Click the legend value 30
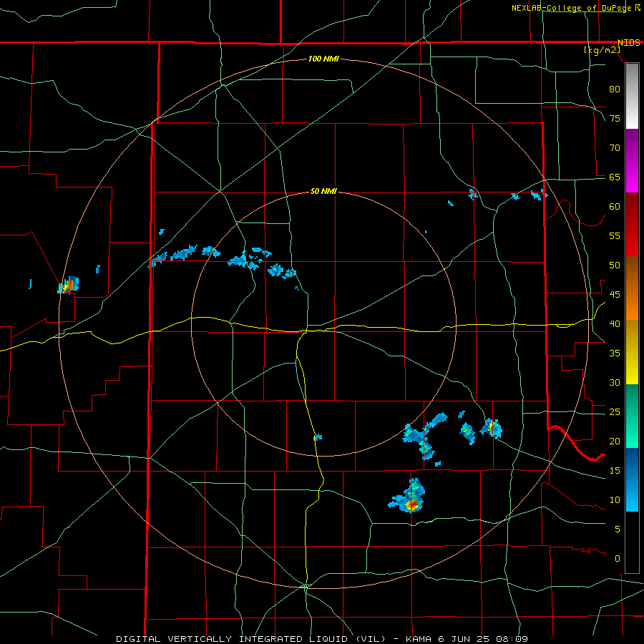The image size is (644, 644). pyautogui.click(x=615, y=383)
